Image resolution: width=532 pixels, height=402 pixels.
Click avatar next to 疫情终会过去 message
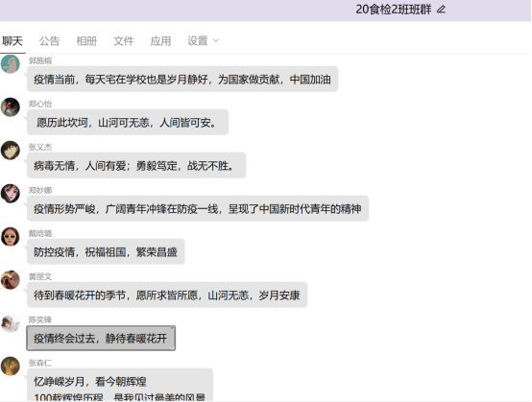[11, 322]
